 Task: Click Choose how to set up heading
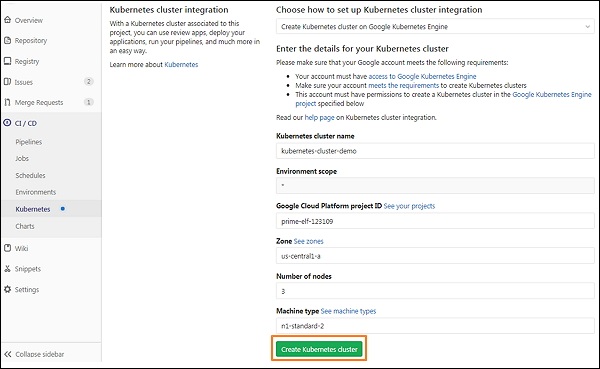tap(379, 10)
